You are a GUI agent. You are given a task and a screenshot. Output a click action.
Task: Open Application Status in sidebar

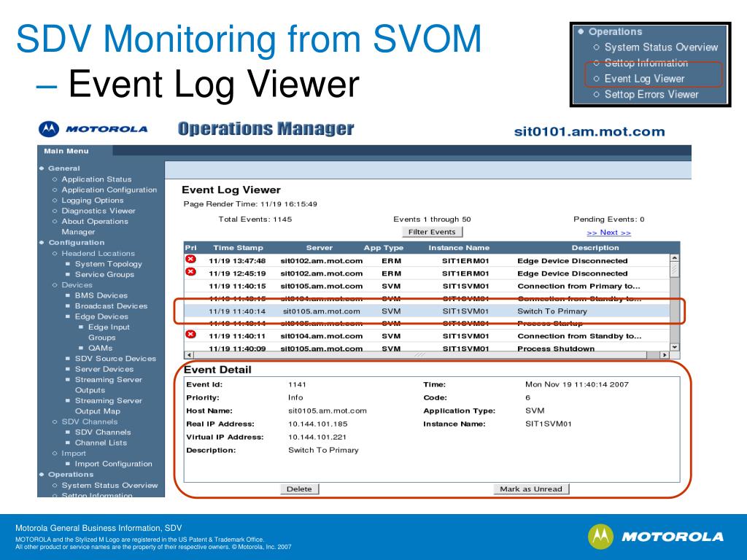click(x=97, y=179)
